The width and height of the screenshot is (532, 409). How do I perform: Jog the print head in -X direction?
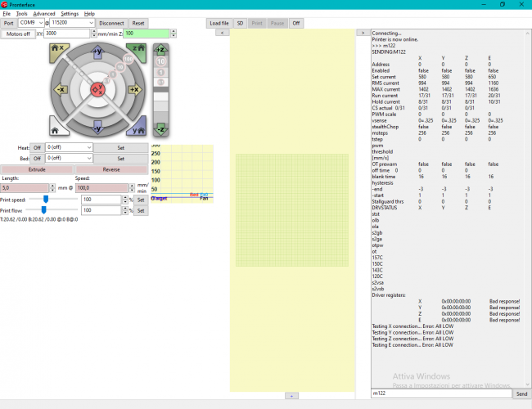(59, 88)
